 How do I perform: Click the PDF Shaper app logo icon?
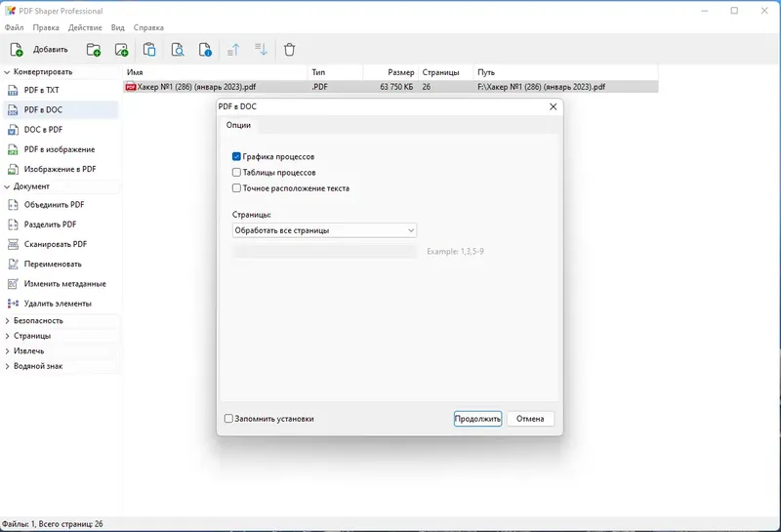10,11
